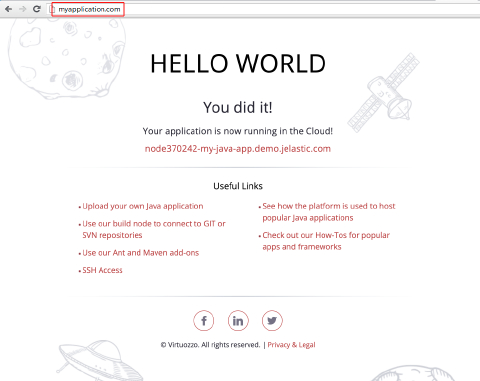The image size is (480, 381).
Task: Open the LinkedIn social icon
Action: [x=238, y=321]
